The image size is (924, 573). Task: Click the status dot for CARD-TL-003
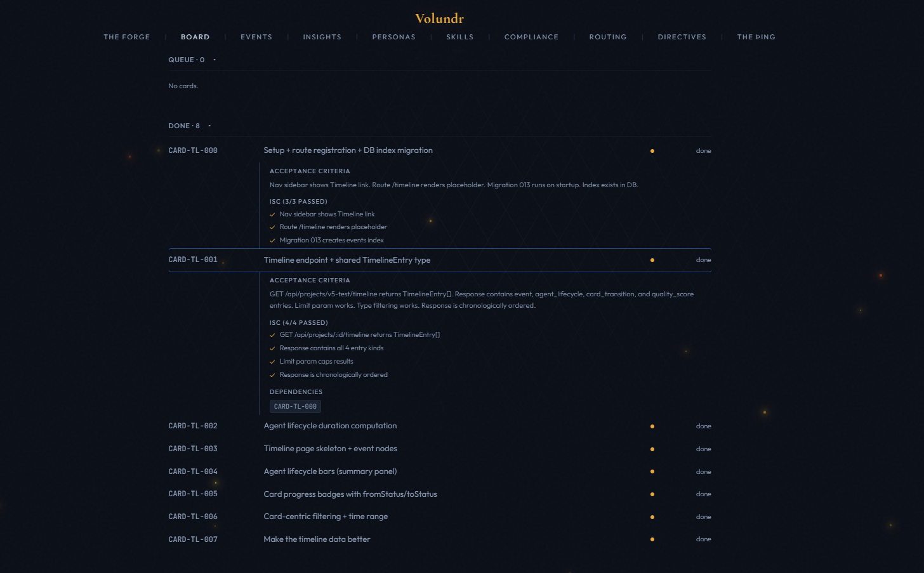point(652,449)
